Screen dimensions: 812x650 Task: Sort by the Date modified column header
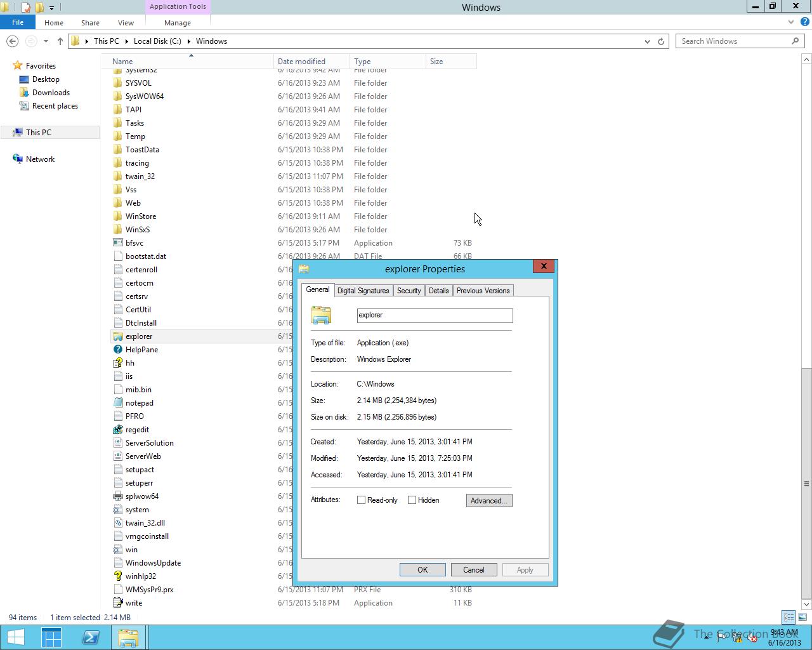tap(311, 62)
